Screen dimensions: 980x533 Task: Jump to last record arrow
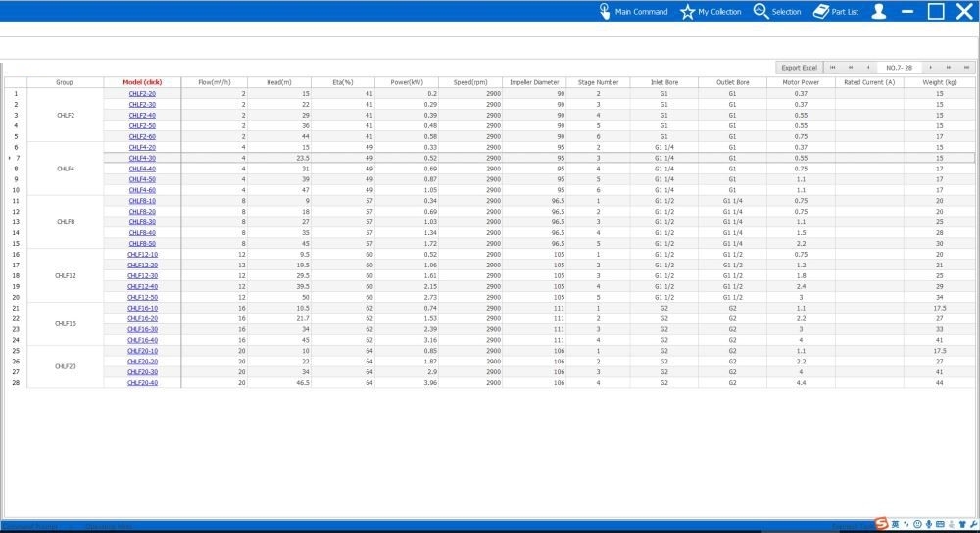tap(967, 68)
